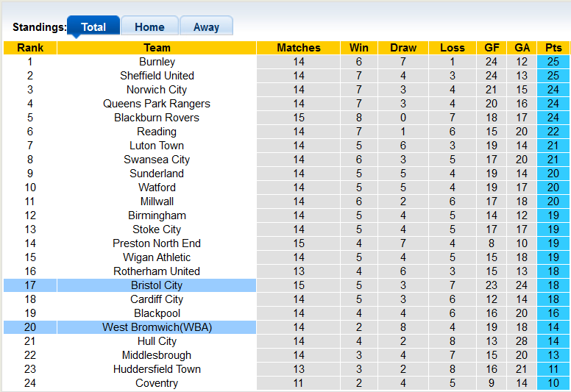The image size is (571, 392).
Task: Click the Preston North End link
Action: point(157,243)
